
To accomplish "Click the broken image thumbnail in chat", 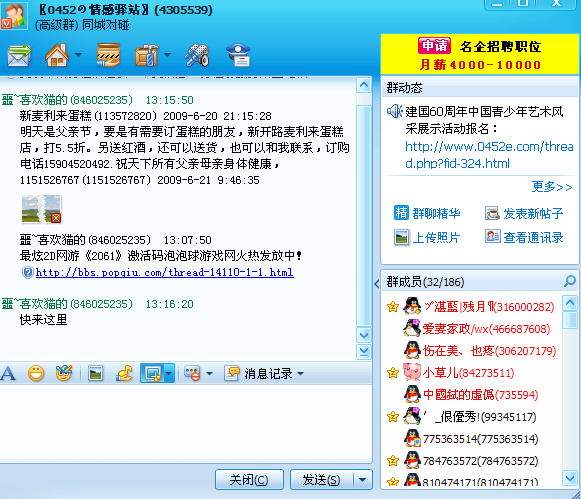I will tap(42, 209).
